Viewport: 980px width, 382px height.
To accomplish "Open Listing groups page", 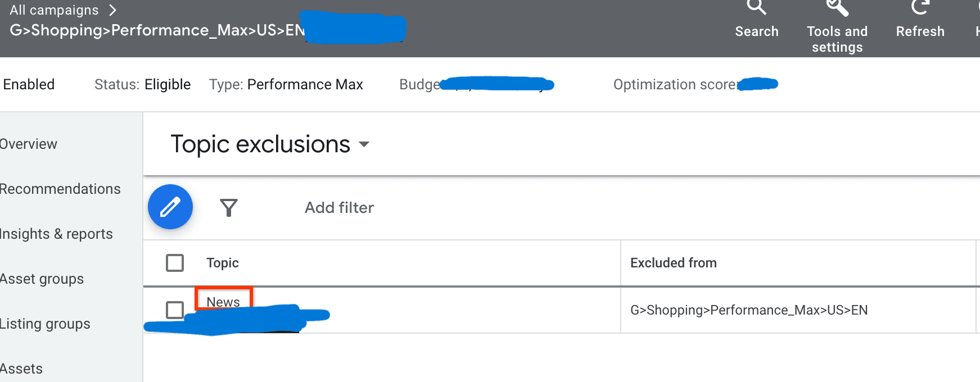I will point(45,324).
